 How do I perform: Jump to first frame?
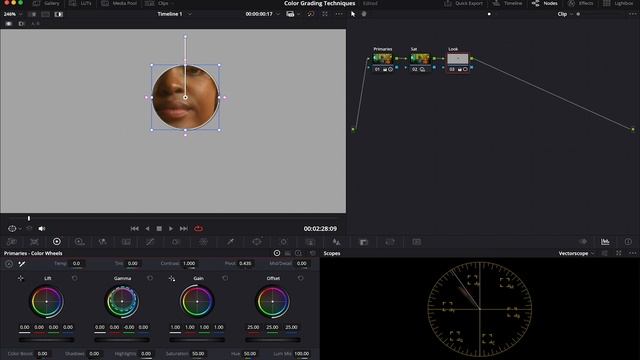tap(134, 229)
